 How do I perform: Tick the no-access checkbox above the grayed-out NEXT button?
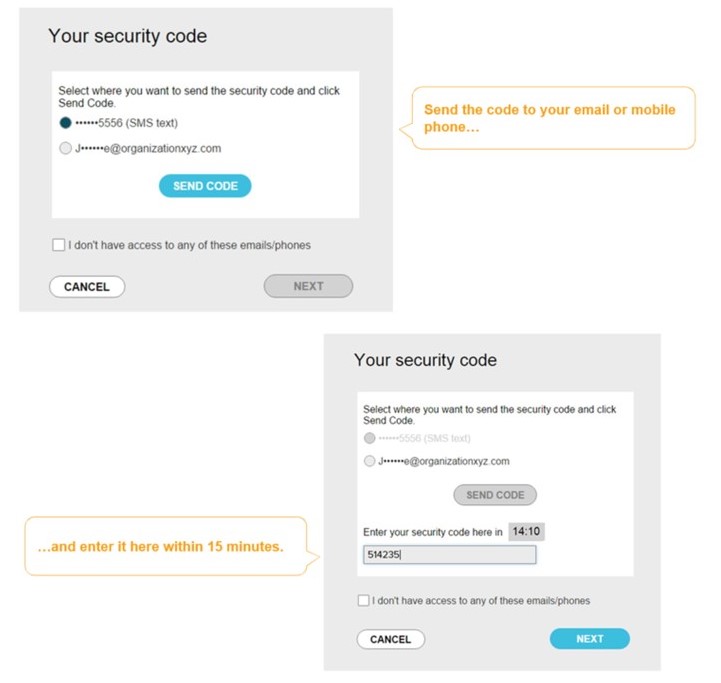[x=60, y=245]
